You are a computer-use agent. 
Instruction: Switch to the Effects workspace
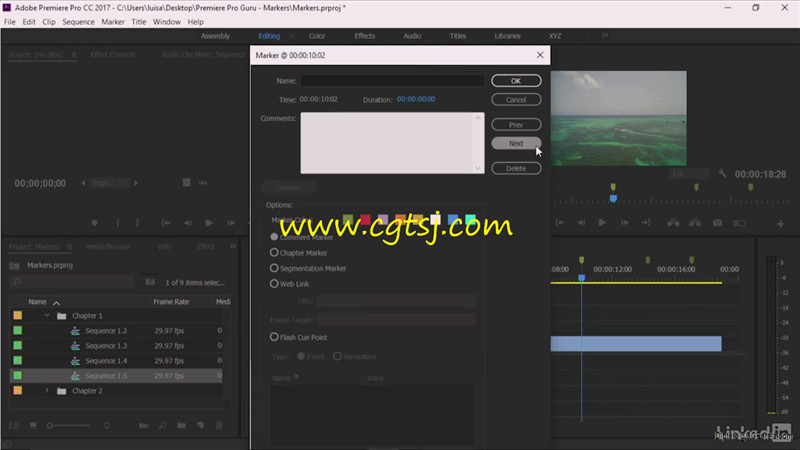click(365, 36)
